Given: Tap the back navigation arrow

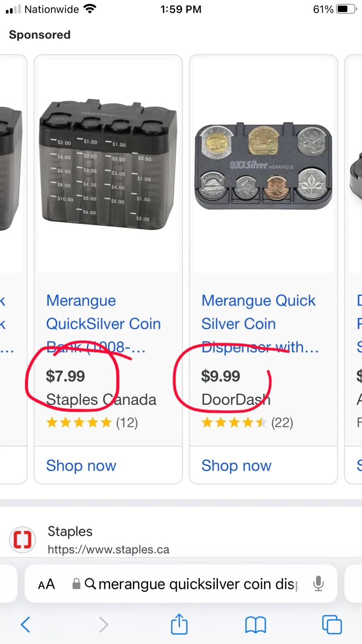Looking at the screenshot, I should coord(25,624).
